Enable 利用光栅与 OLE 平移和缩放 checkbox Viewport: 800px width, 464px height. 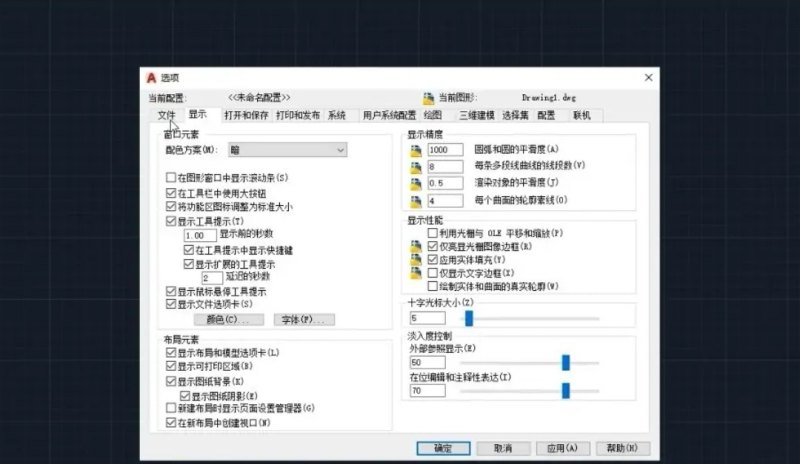(433, 233)
